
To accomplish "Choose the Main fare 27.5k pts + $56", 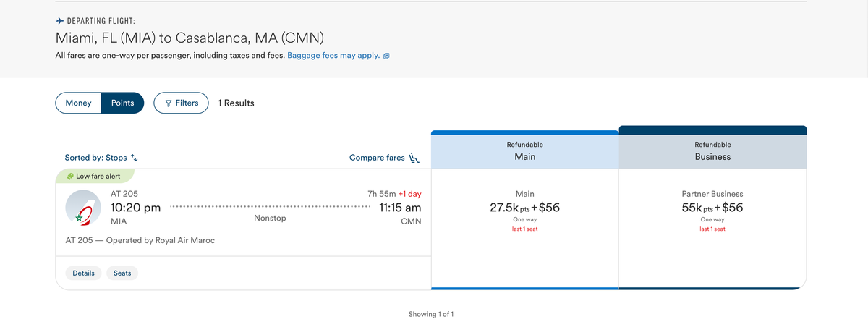I will click(524, 208).
